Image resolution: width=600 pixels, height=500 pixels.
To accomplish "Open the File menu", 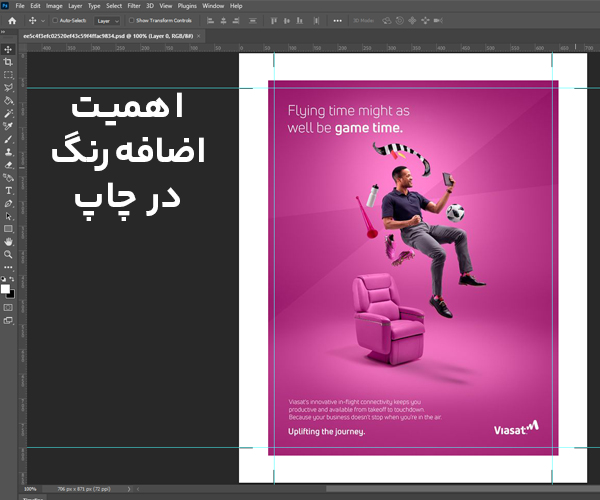I will pos(20,6).
